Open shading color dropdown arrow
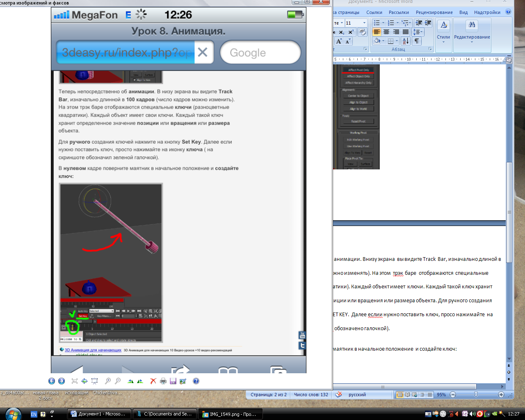 (383, 41)
